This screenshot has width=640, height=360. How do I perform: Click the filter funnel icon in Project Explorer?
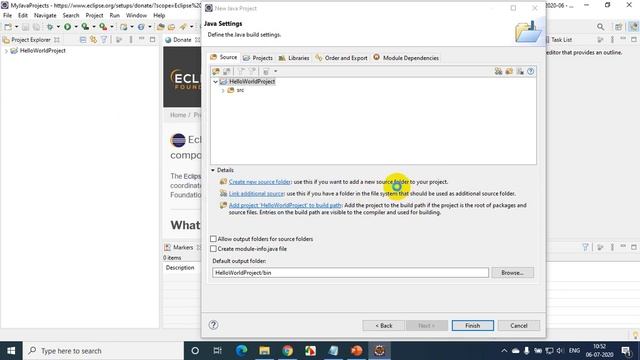coord(104,40)
